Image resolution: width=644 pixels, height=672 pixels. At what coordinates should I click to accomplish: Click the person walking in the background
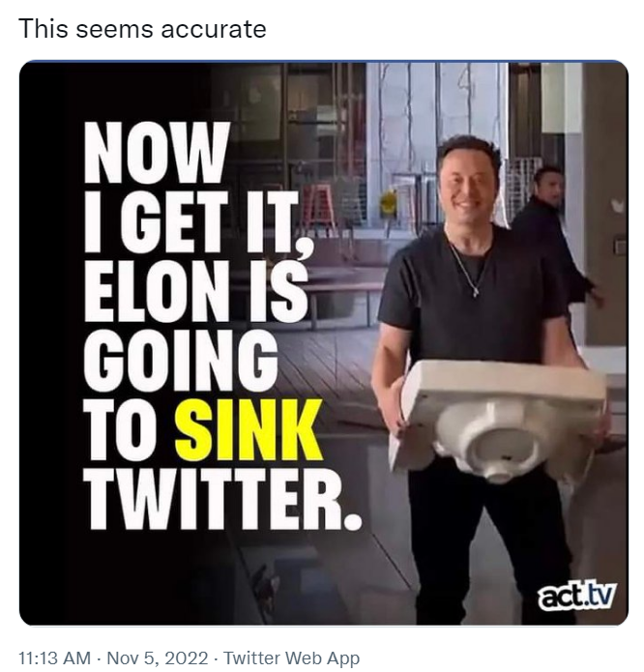[551, 232]
